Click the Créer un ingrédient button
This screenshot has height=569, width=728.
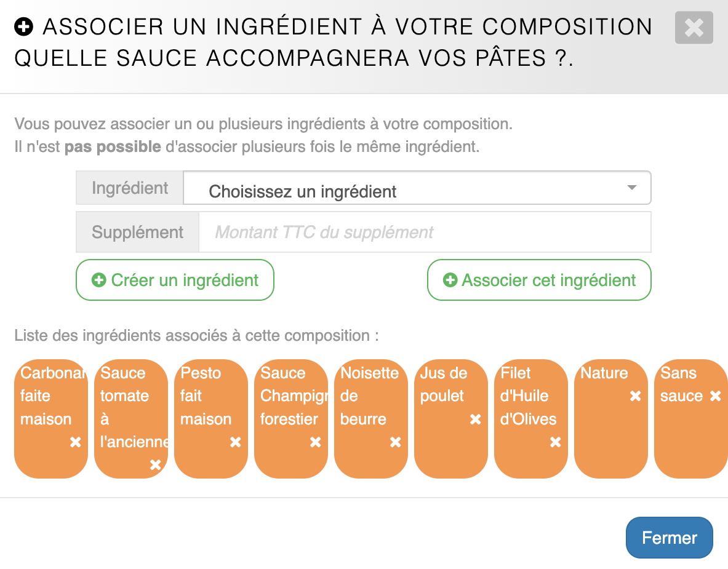[x=175, y=281]
